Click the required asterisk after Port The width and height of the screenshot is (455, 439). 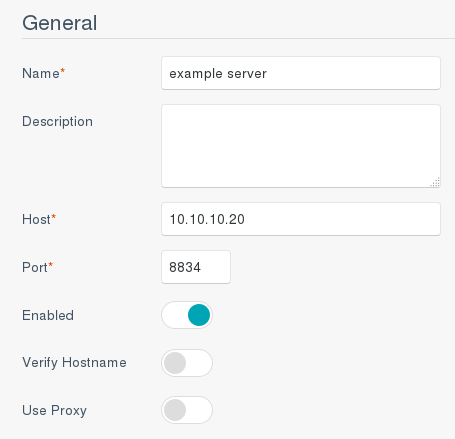tap(51, 264)
